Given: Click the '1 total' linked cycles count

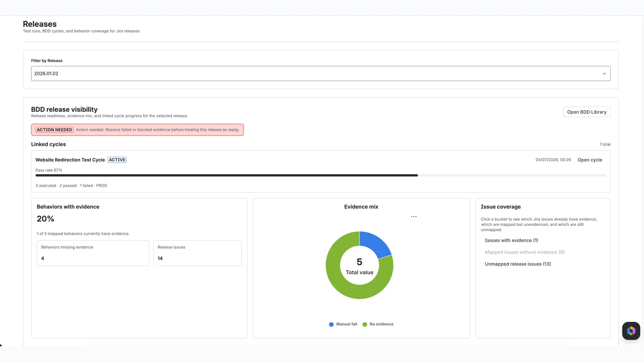Looking at the screenshot, I should tap(605, 144).
